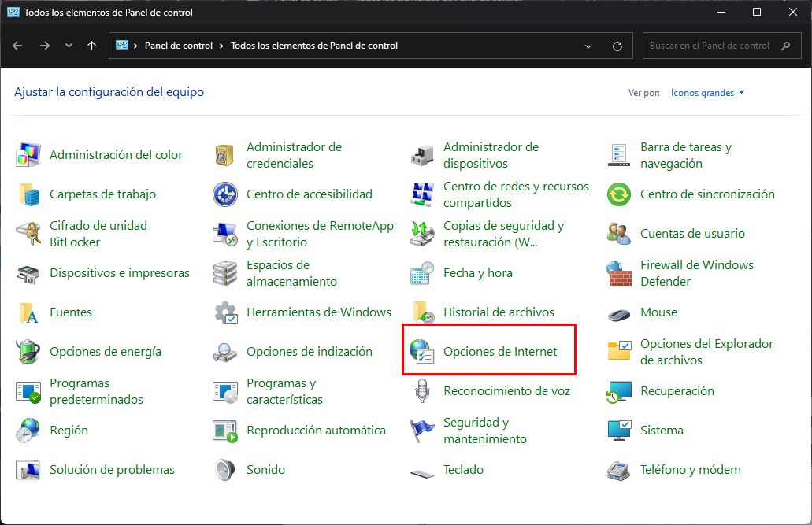Viewport: 812px width, 525px height.
Task: Open the Conexiones de RemoteApp y Escritorio icon
Action: (224, 234)
